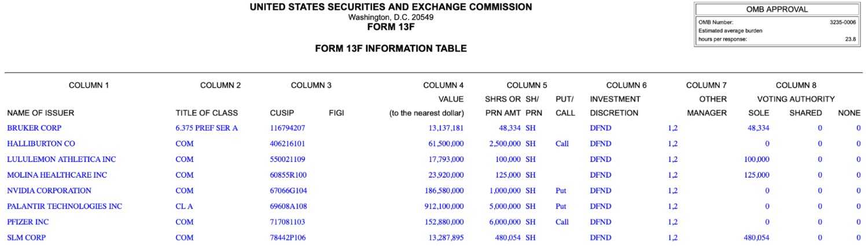Click the TITLE OF CLASS column header
Image resolution: width=868 pixels, height=250 pixels.
pyautogui.click(x=207, y=113)
